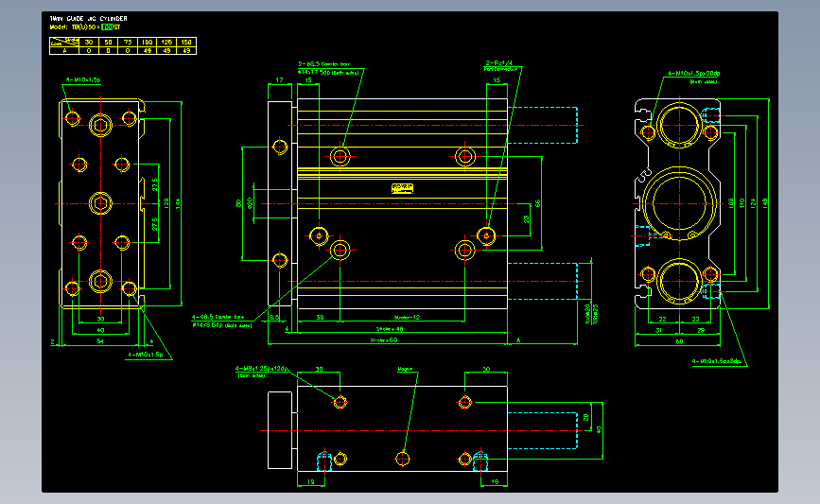The height and width of the screenshot is (504, 820).
Task: Select the 31 dimension under end view
Action: [x=658, y=330]
